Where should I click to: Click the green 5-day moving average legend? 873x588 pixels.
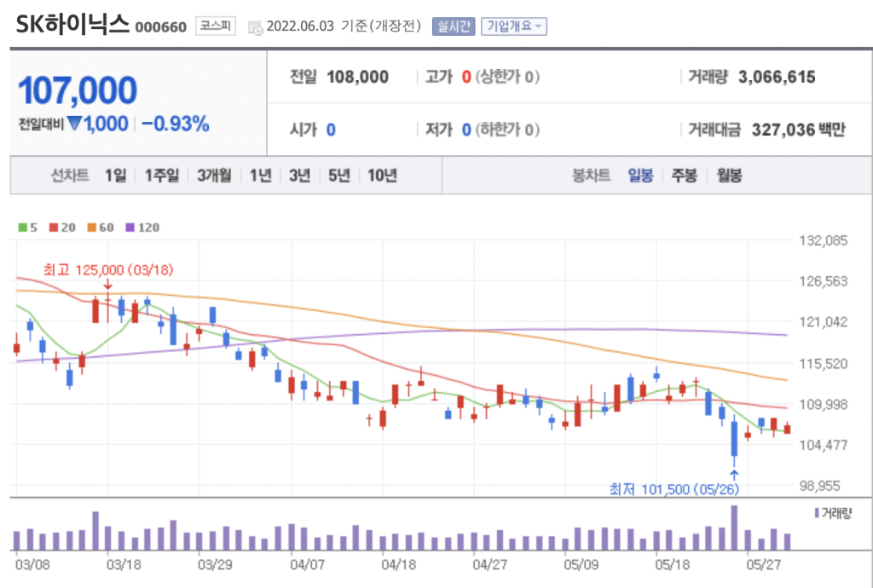coord(28,228)
